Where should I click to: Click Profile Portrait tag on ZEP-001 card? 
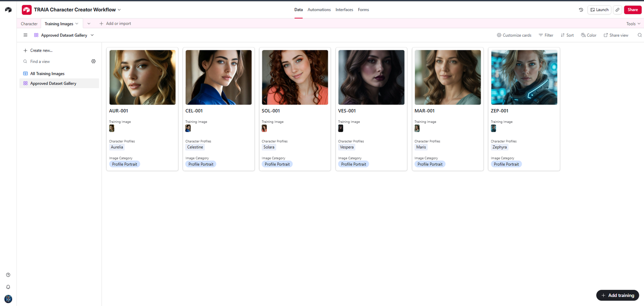[506, 164]
